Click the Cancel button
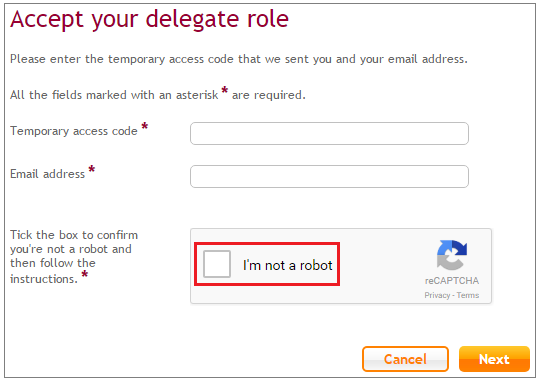 point(405,359)
